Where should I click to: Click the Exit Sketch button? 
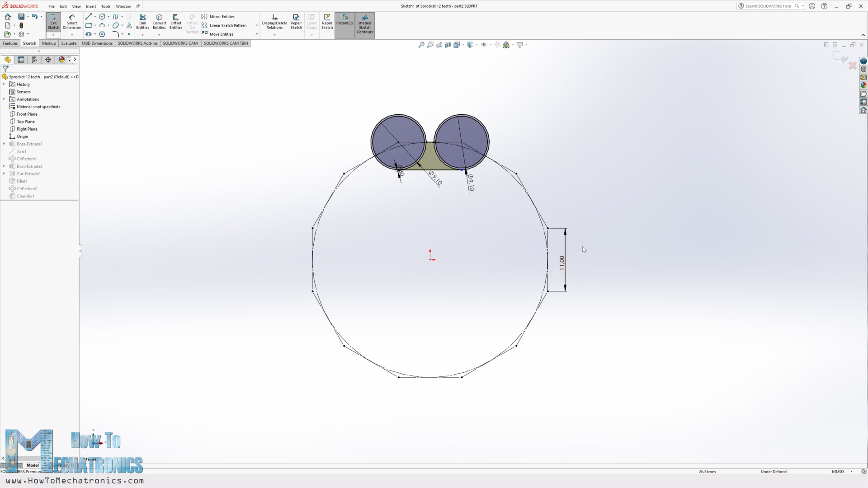(x=53, y=22)
